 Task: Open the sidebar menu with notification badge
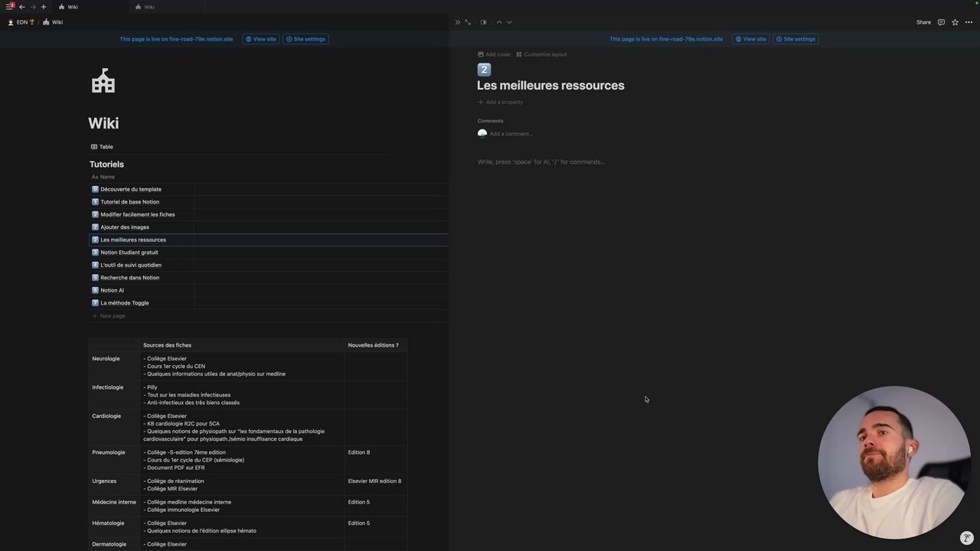pyautogui.click(x=10, y=7)
